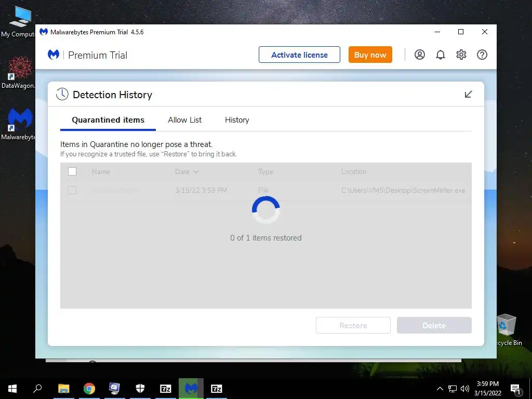Toggle the select-all checkbox in header

coord(72,171)
